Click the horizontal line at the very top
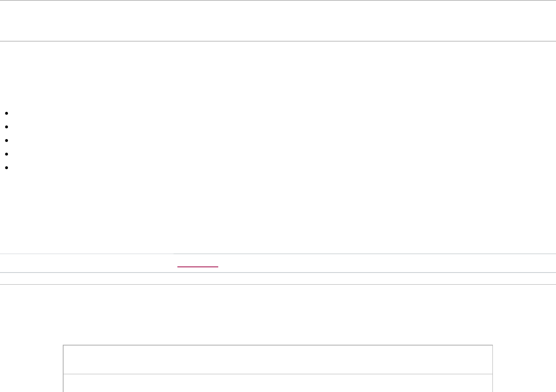Screen dimensions: 556x392 point(278,0)
